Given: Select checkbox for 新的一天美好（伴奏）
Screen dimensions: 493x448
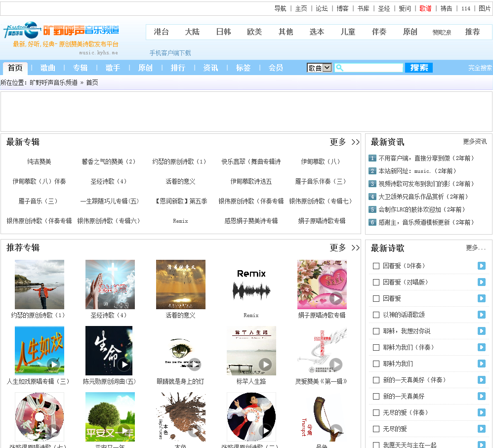Looking at the screenshot, I should pyautogui.click(x=376, y=380).
